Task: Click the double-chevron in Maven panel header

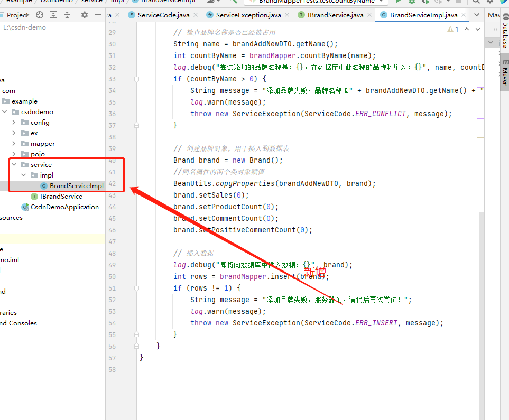Action: [495, 29]
